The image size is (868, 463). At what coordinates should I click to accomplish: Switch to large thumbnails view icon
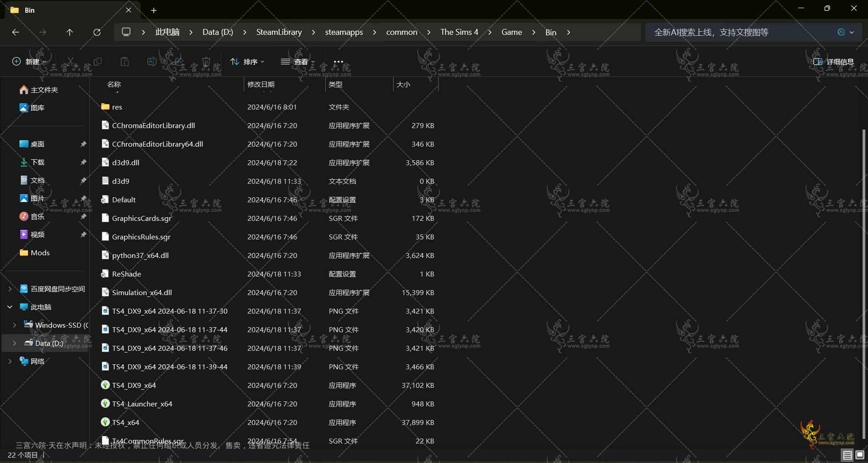(x=860, y=455)
